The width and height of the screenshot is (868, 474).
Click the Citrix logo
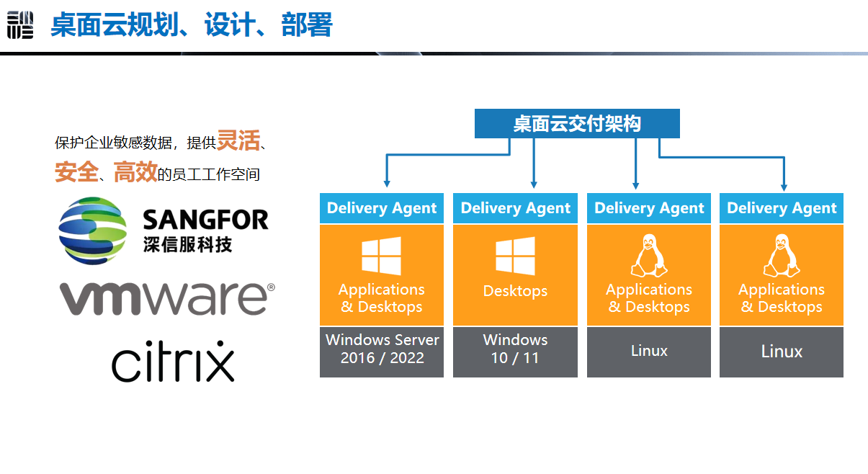coord(174,362)
